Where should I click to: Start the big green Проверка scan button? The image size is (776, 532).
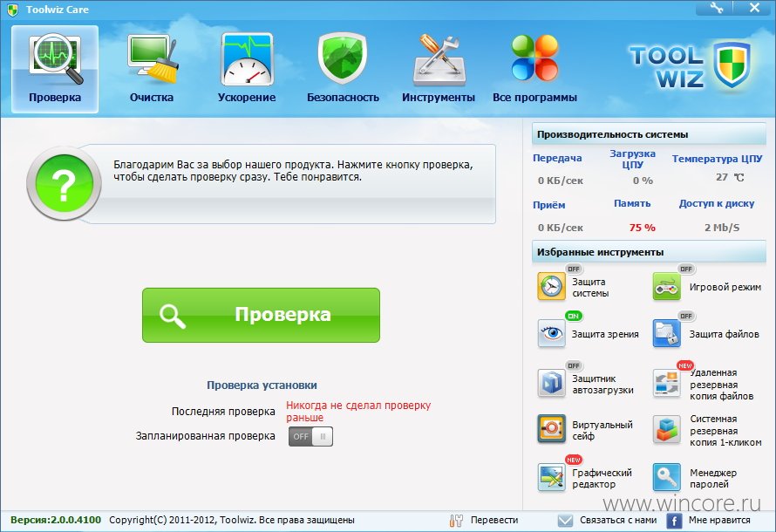tap(261, 315)
